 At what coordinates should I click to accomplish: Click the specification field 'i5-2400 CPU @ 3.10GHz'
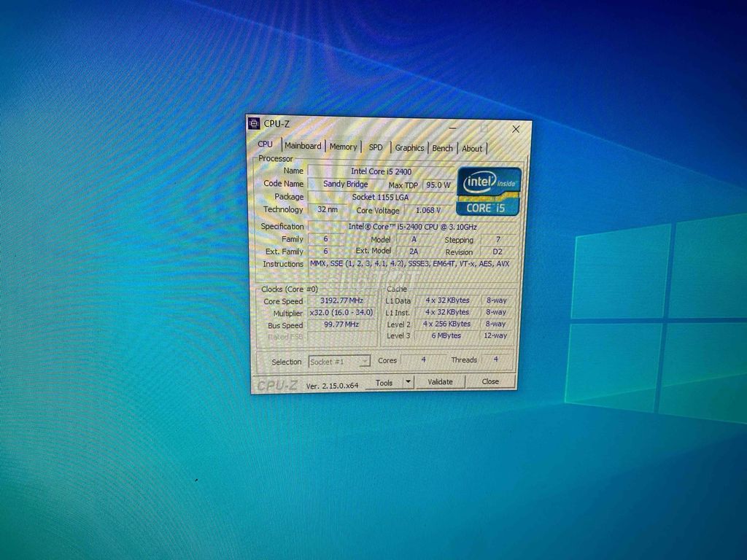coord(412,227)
